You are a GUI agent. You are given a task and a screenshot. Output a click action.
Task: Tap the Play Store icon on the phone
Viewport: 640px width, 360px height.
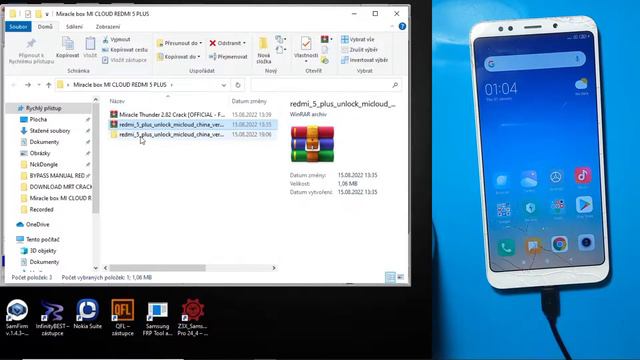[584, 204]
